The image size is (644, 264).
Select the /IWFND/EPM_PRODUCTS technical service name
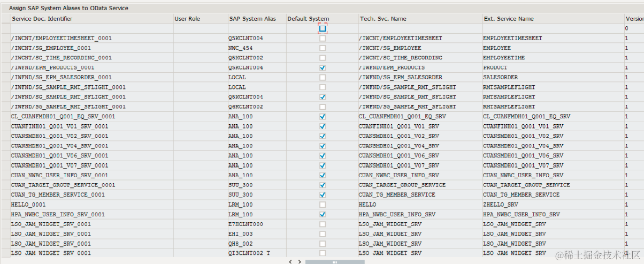[x=420, y=67]
